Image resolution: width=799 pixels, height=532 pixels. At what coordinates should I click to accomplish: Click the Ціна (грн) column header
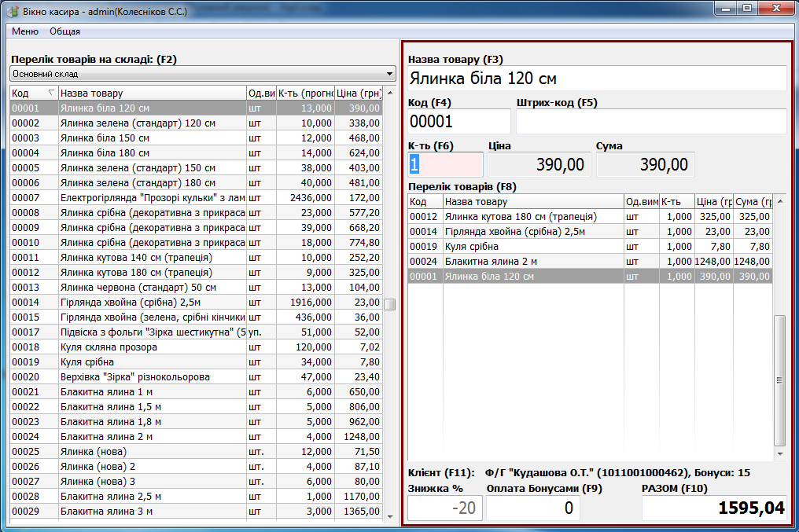coord(359,94)
